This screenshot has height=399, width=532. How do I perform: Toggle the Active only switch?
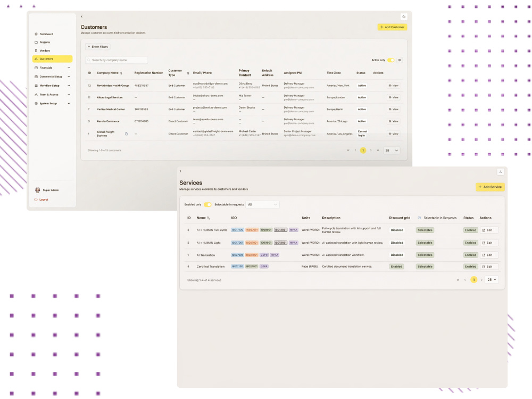(391, 60)
